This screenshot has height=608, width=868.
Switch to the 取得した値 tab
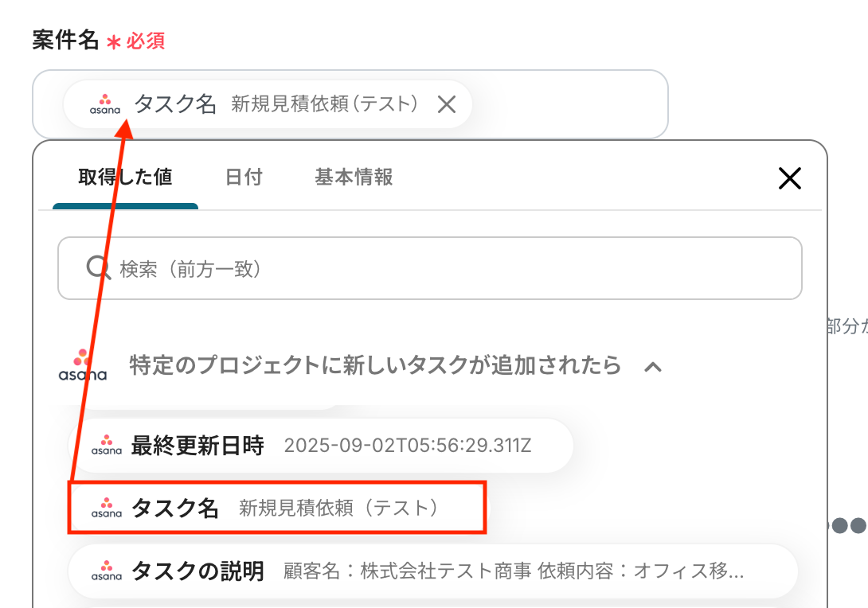click(x=125, y=177)
